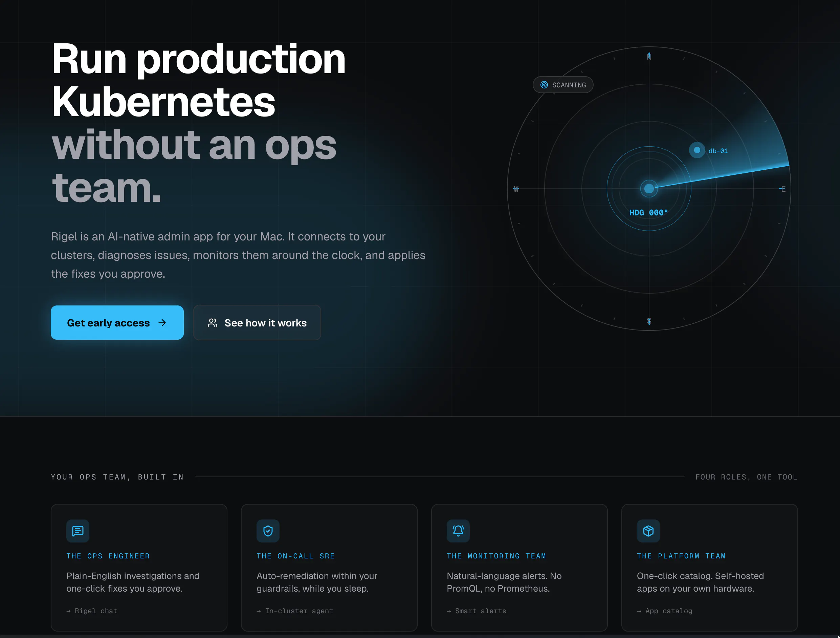Click the box icon on Platform Team card
840x638 pixels.
click(648, 531)
